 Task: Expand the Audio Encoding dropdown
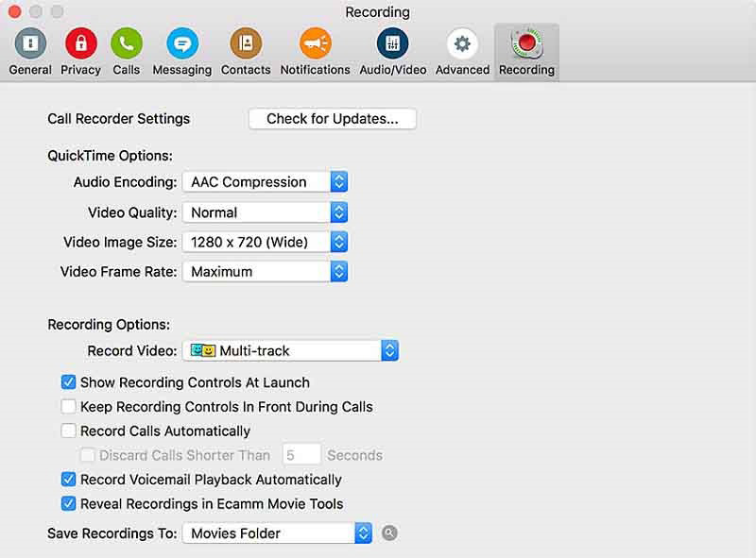pyautogui.click(x=265, y=182)
